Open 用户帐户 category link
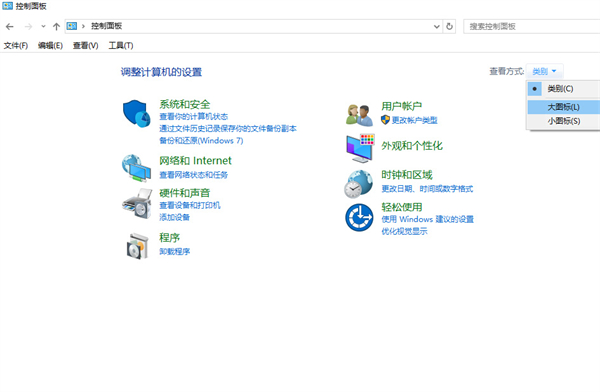Viewport: 600px width, 392px height. pyautogui.click(x=402, y=106)
